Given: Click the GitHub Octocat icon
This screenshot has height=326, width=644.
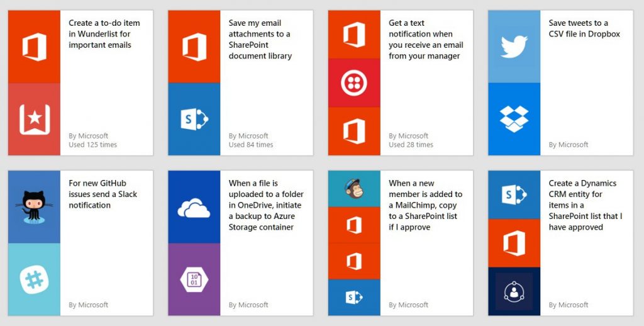Looking at the screenshot, I should point(34,207).
